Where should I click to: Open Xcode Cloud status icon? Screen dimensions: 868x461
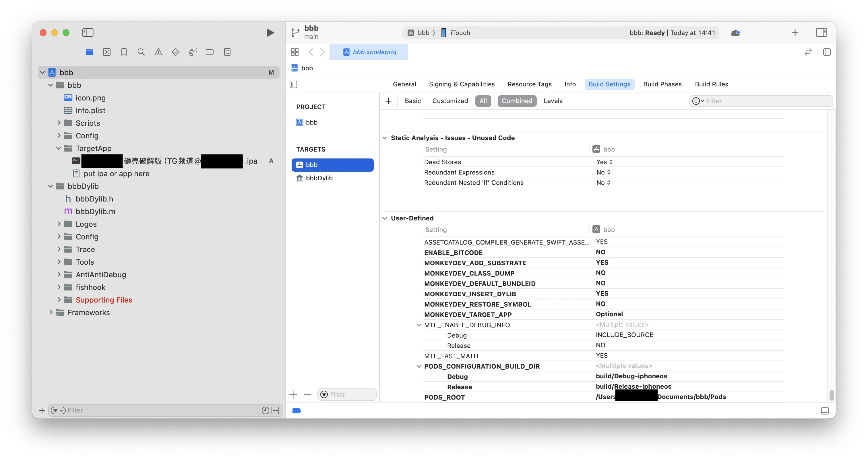[735, 33]
